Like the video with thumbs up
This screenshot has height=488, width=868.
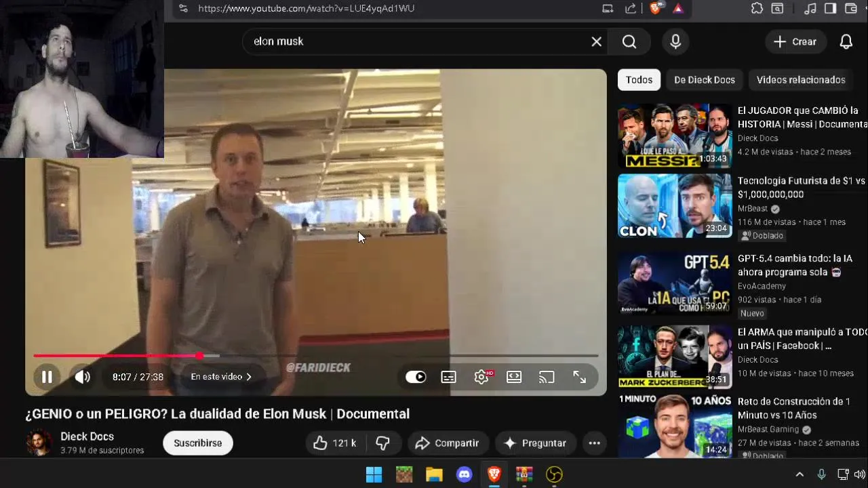334,443
